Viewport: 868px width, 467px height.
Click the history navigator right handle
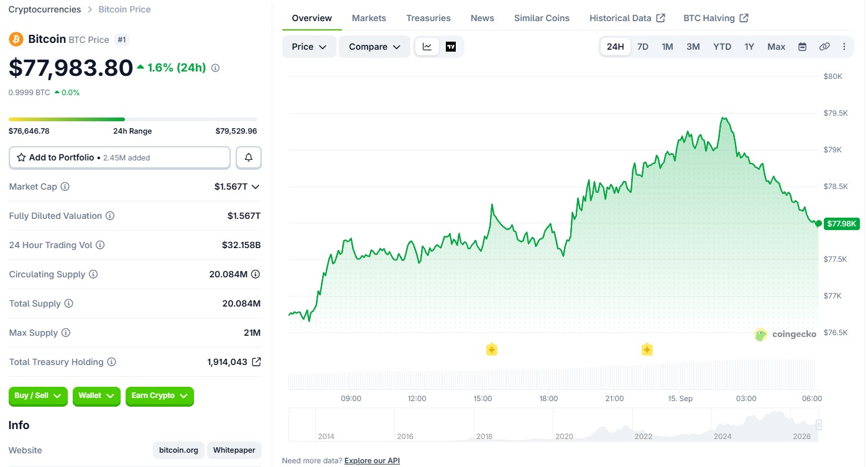tap(819, 425)
